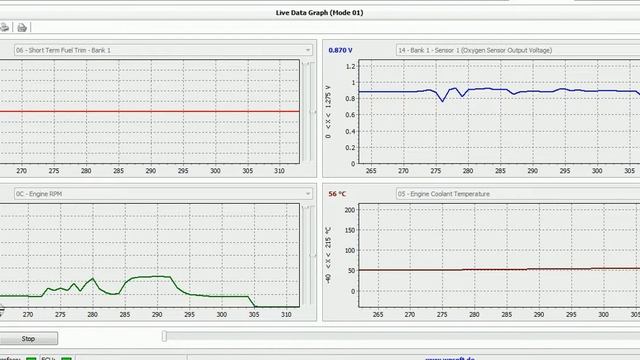
Task: Click inside the Short Term Fuel Trim plot
Action: (x=149, y=112)
